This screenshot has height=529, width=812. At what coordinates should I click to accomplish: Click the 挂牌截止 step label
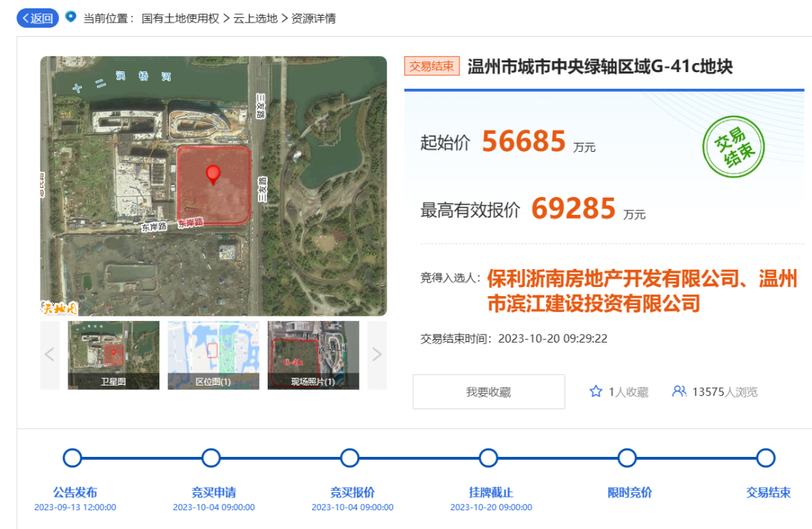(491, 492)
